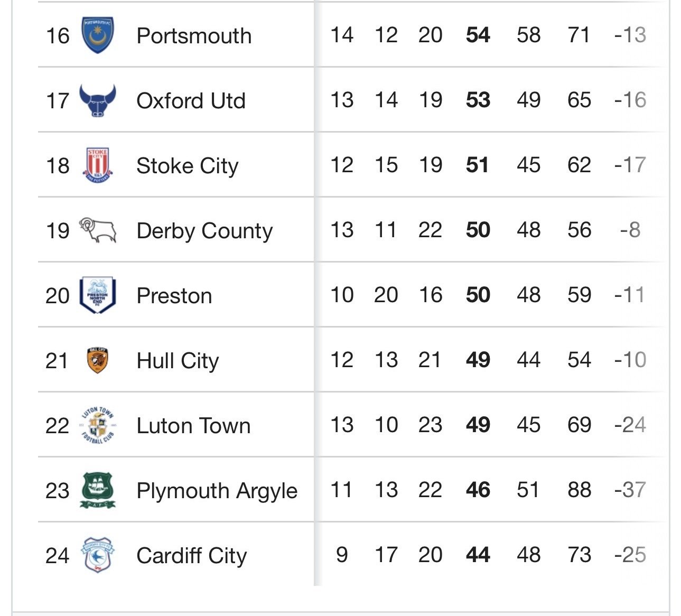
Task: Click Cardiff City's -25 goal difference
Action: 630,555
